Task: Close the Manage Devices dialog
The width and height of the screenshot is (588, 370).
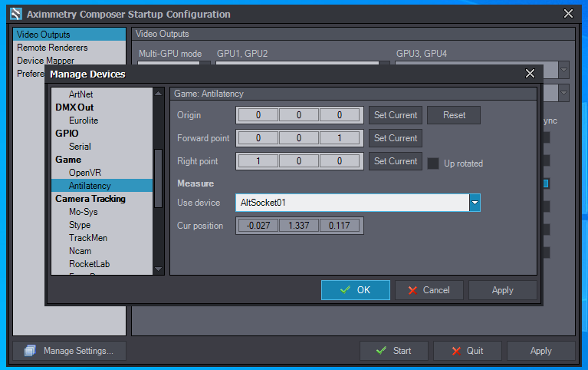Action: point(530,73)
